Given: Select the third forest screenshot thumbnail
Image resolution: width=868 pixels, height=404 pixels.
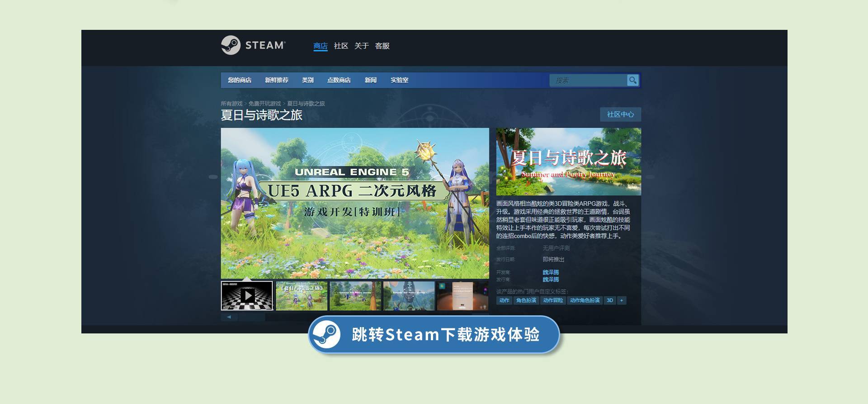Looking at the screenshot, I should pos(355,296).
